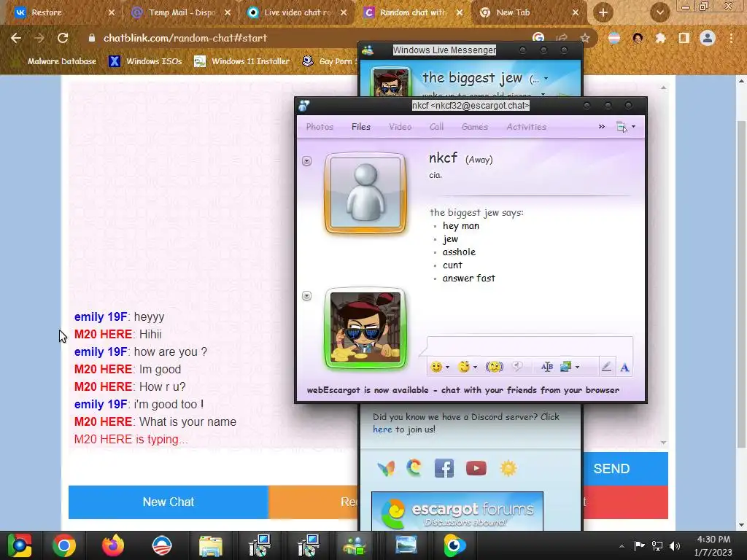Switch to the Temp Mail browser tab
Screen dimensions: 747x560
click(182, 12)
